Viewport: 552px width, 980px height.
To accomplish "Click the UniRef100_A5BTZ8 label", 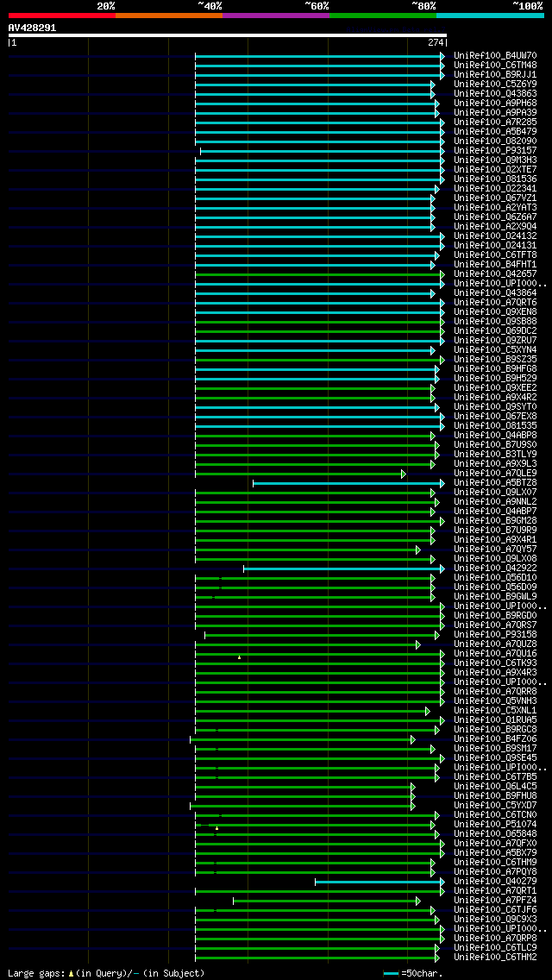I will click(495, 483).
